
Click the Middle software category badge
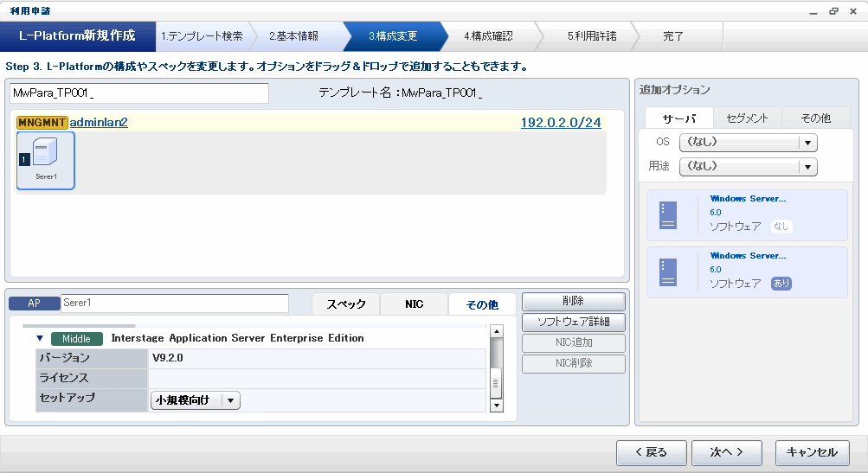coord(76,338)
